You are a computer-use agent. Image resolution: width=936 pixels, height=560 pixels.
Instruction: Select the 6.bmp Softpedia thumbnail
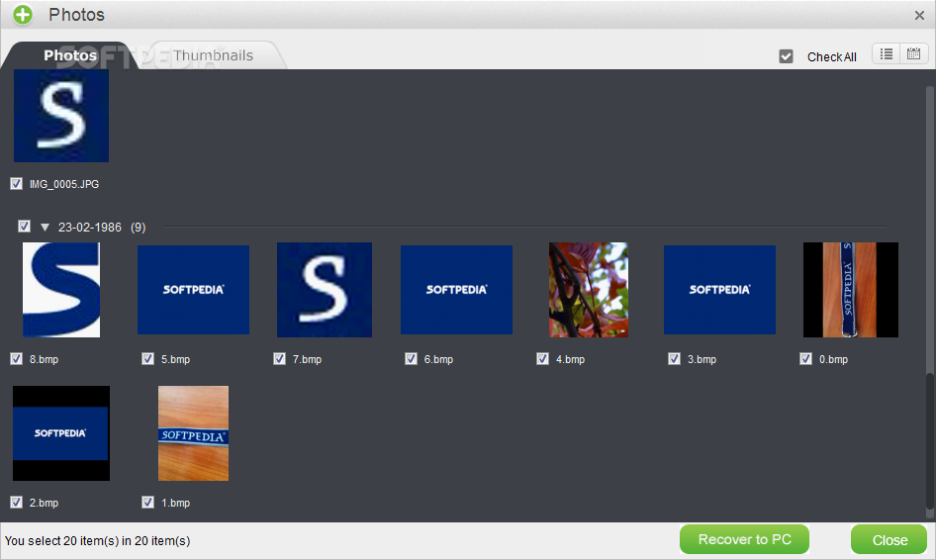click(457, 290)
